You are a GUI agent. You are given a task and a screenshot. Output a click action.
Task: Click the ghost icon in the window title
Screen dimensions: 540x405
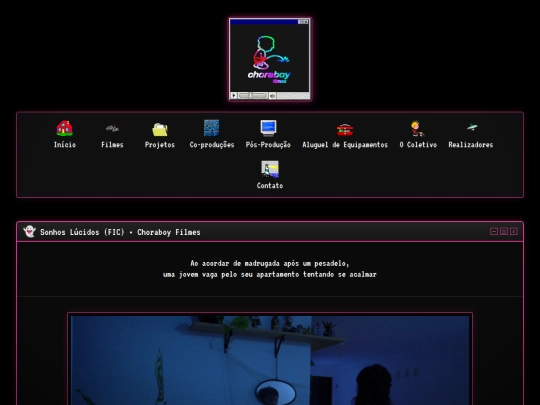coord(30,231)
